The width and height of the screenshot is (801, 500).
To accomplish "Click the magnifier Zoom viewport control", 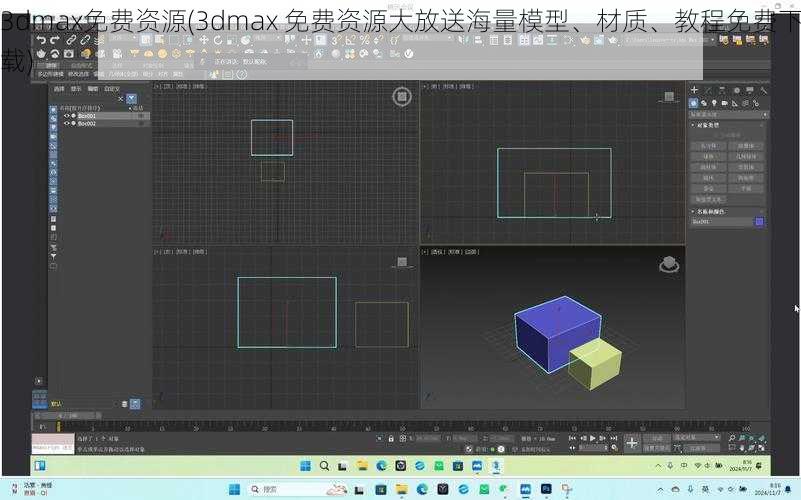I will click(732, 438).
